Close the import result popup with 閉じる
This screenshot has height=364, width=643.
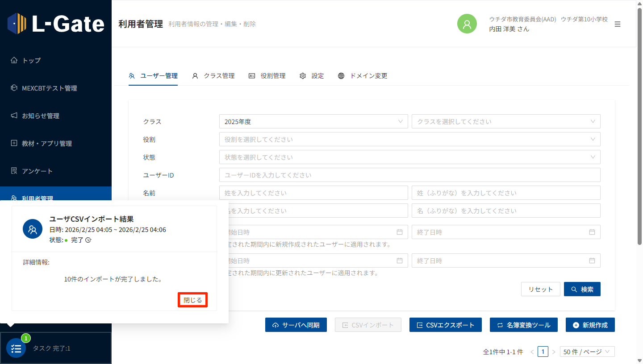pyautogui.click(x=193, y=300)
